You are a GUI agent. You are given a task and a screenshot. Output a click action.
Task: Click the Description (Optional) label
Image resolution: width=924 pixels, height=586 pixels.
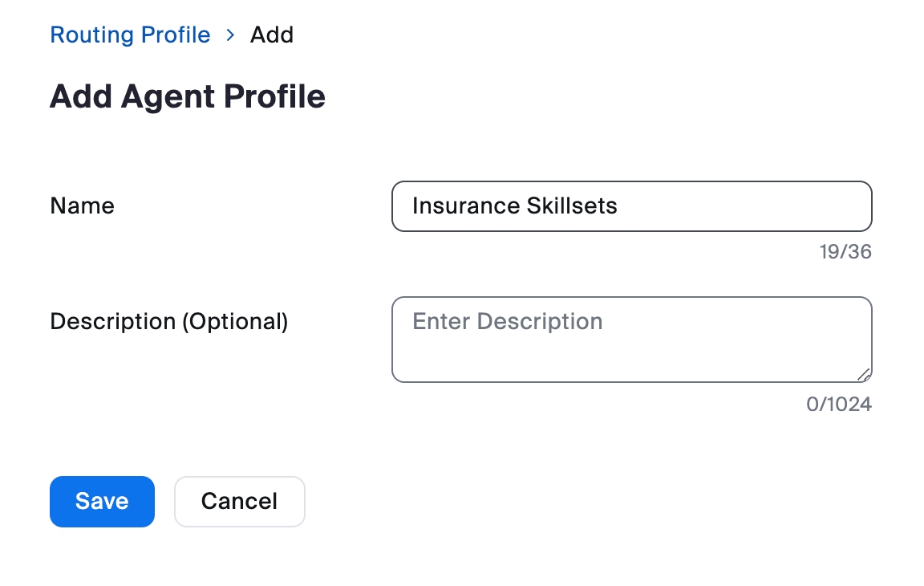point(168,321)
